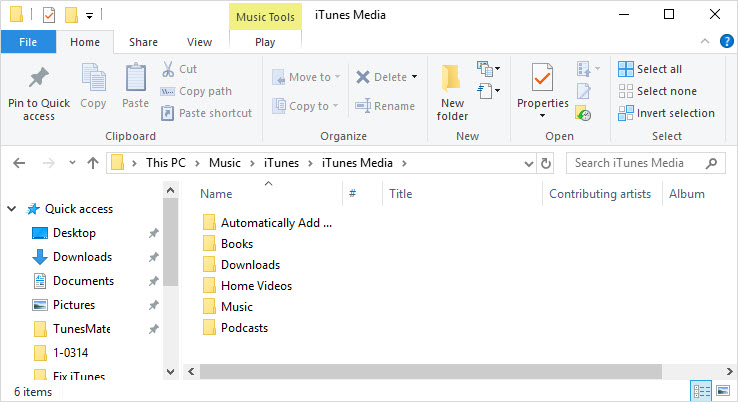Click quick access toolbar Properties icon
Screen dimensions: 738x402
(49, 15)
